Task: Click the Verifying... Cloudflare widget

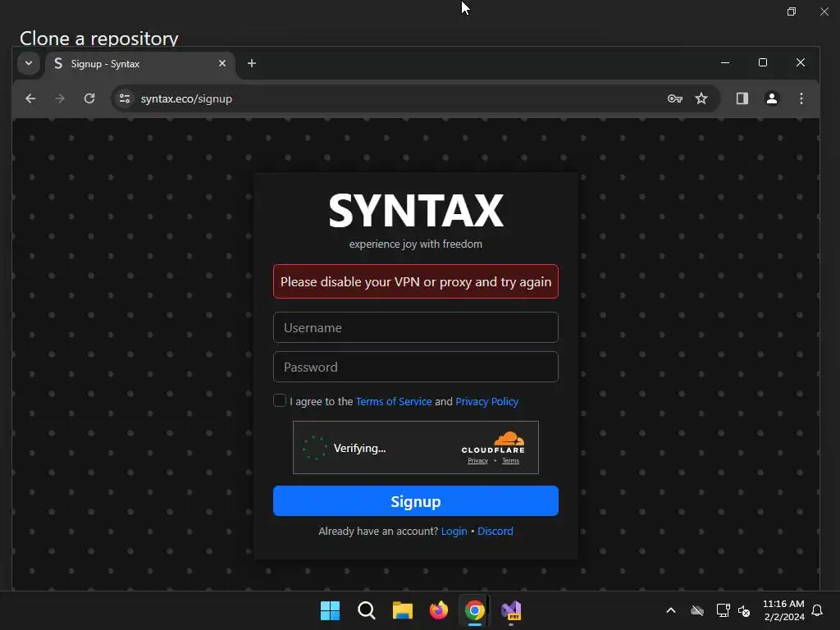Action: pyautogui.click(x=416, y=447)
